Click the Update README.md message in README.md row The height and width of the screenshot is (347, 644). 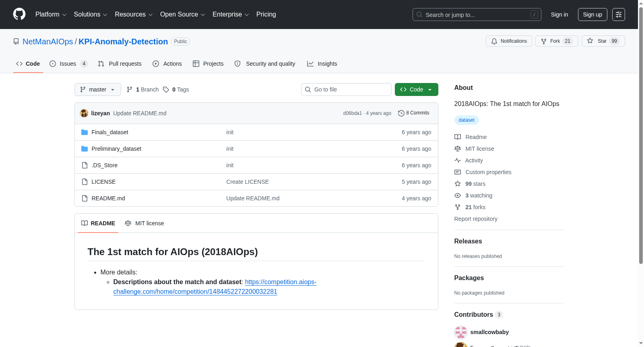[x=253, y=198]
